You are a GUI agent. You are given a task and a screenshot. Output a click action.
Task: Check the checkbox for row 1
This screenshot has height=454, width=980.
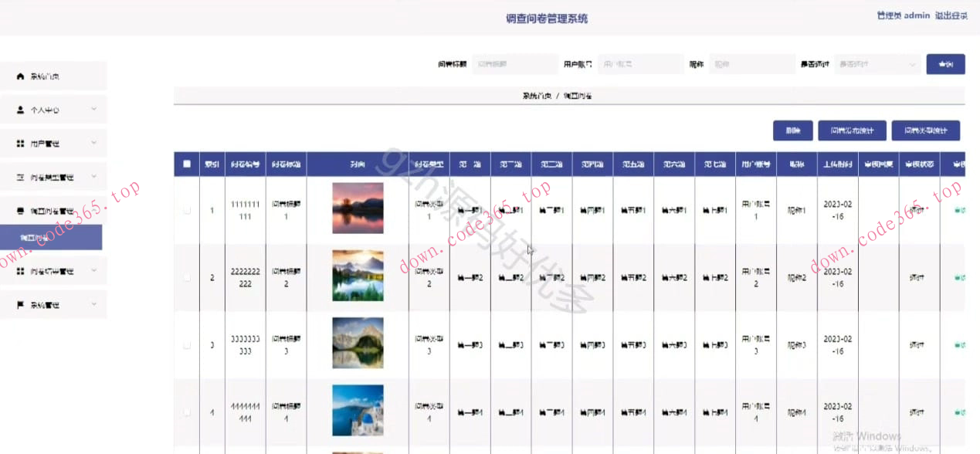click(x=187, y=210)
